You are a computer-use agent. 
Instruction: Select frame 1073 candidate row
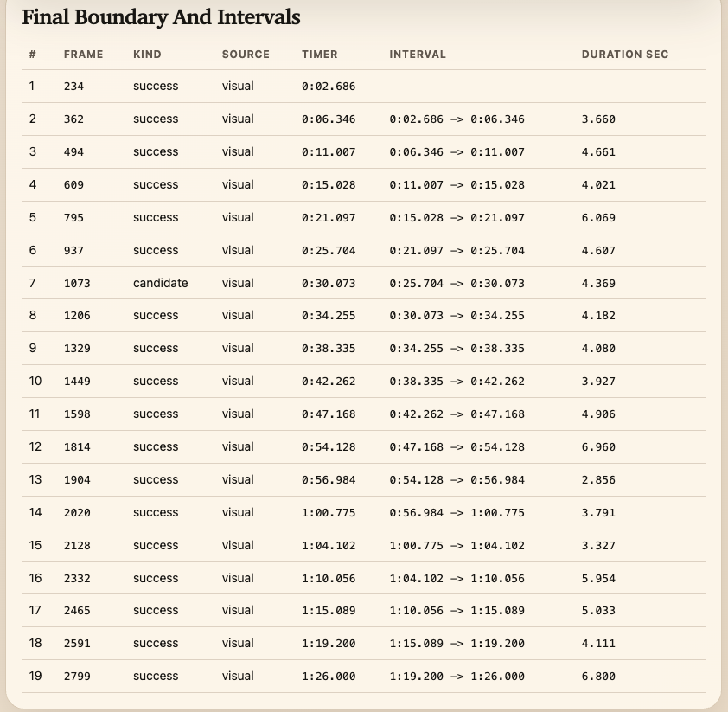[363, 283]
